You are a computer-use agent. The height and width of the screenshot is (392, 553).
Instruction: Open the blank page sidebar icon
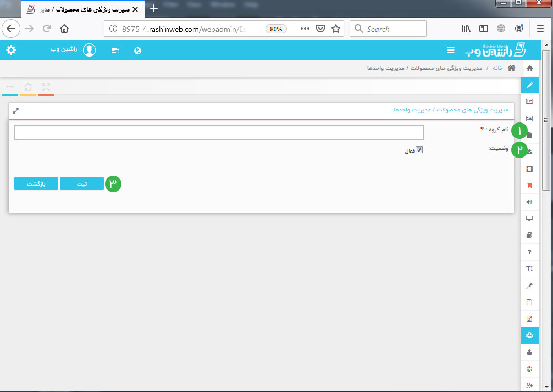[x=529, y=302]
